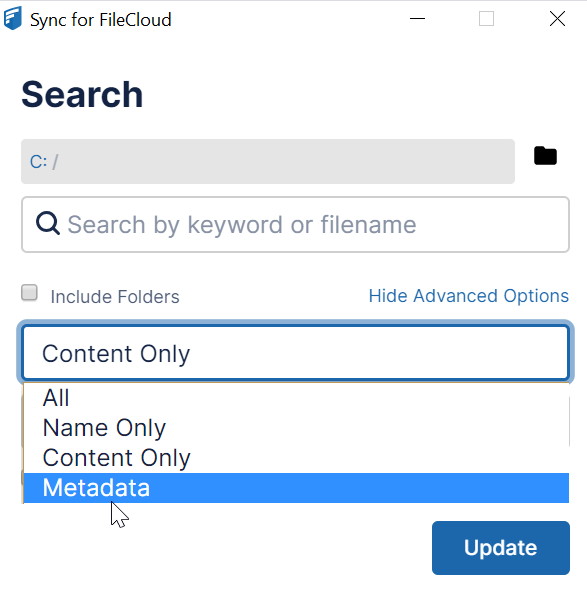Click empty area of gray path bar
Screen dimensions: 587x593
click(x=287, y=161)
